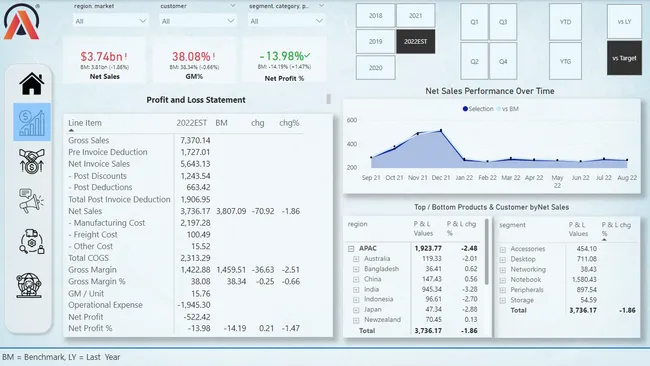Toggle the YTG period button

[565, 61]
